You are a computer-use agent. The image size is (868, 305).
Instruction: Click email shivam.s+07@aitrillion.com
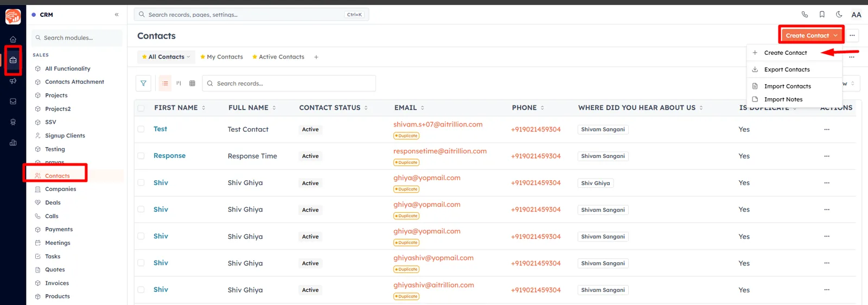(x=438, y=124)
